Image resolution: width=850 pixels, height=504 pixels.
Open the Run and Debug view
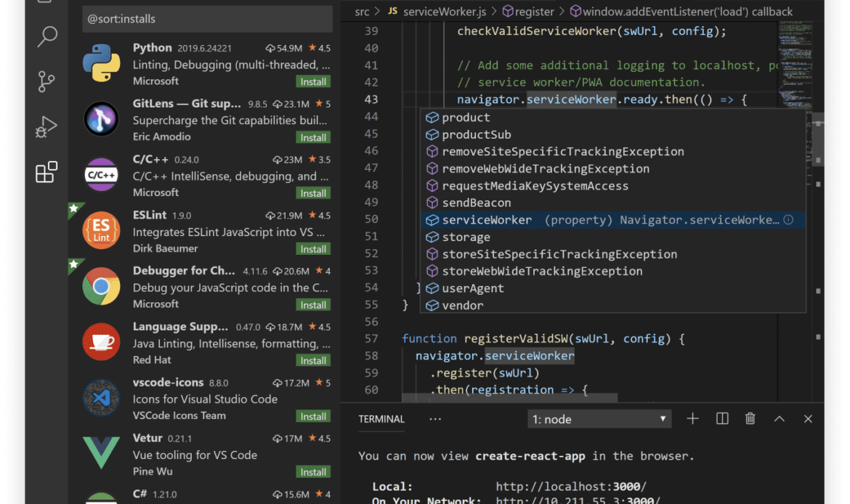point(46,127)
